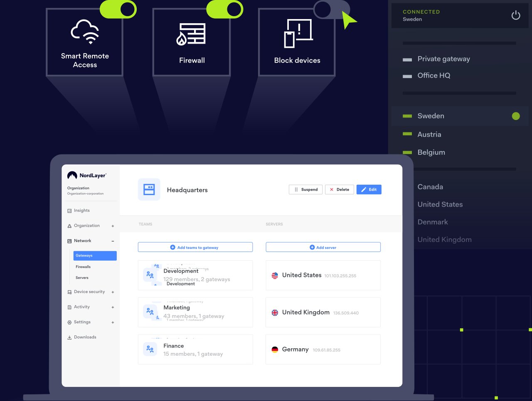Screen dimensions: 532x401
Task: Open the Development team card
Action: tap(195, 275)
